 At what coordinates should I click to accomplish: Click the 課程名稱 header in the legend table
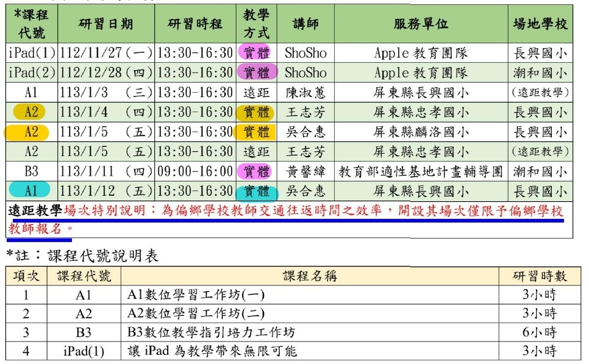(310, 276)
